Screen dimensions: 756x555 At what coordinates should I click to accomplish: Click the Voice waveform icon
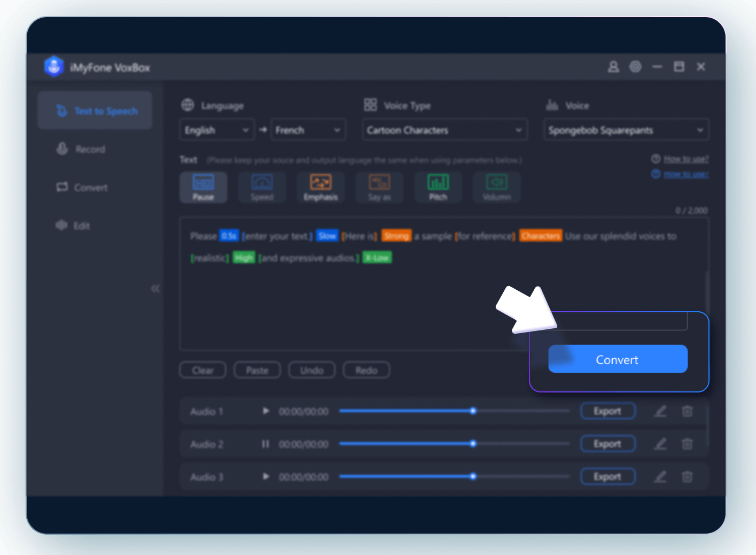pos(552,105)
